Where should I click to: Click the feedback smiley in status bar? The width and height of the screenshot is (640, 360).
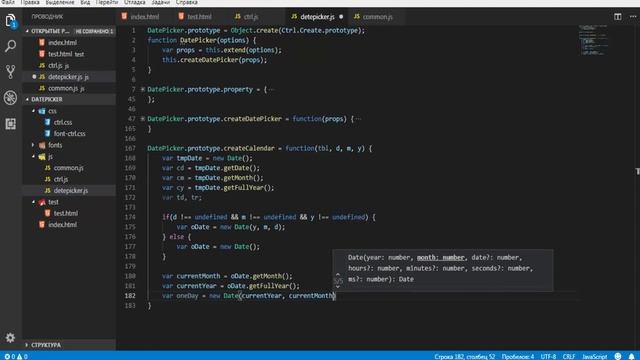618,356
